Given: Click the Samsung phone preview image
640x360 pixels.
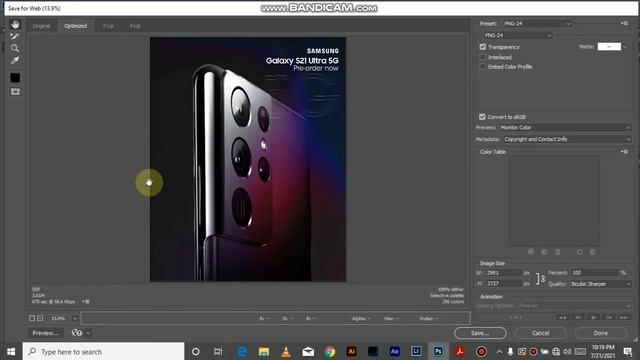Looking at the screenshot, I should tap(248, 159).
